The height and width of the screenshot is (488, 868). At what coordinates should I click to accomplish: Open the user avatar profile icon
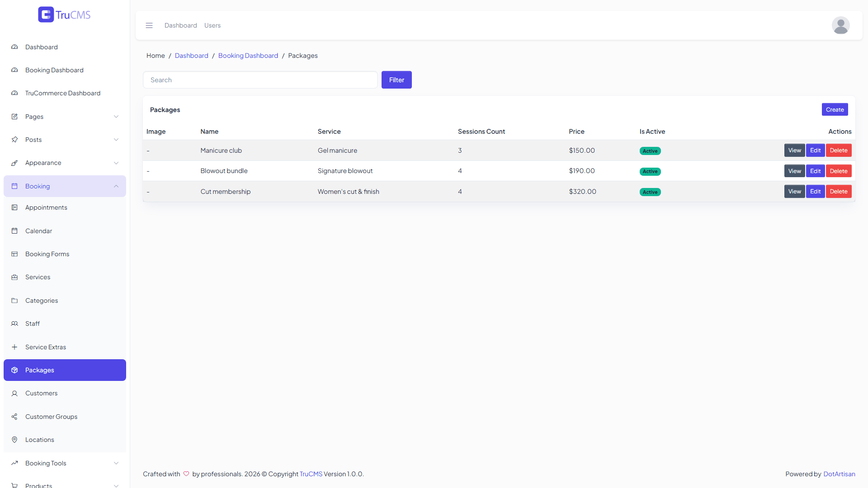click(840, 25)
